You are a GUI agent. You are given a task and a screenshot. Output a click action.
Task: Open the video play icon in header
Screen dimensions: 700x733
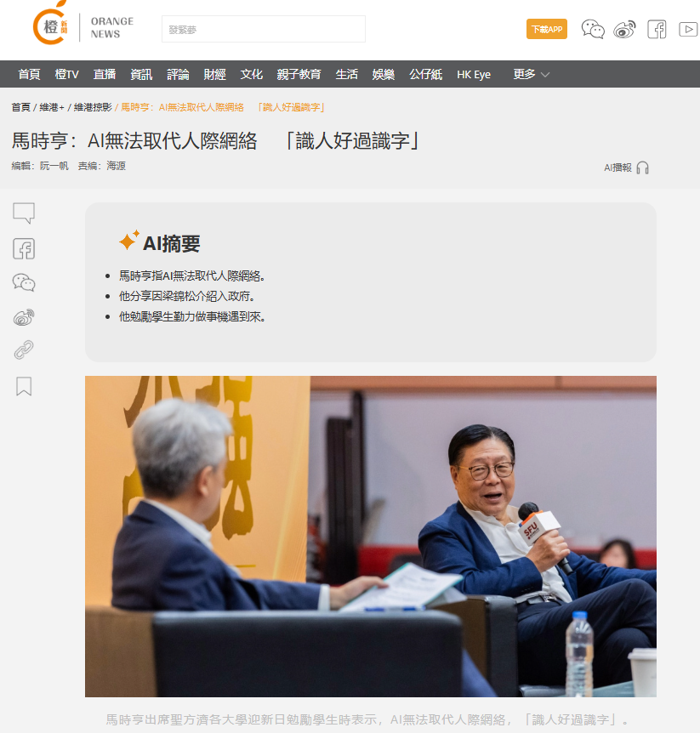(x=688, y=30)
